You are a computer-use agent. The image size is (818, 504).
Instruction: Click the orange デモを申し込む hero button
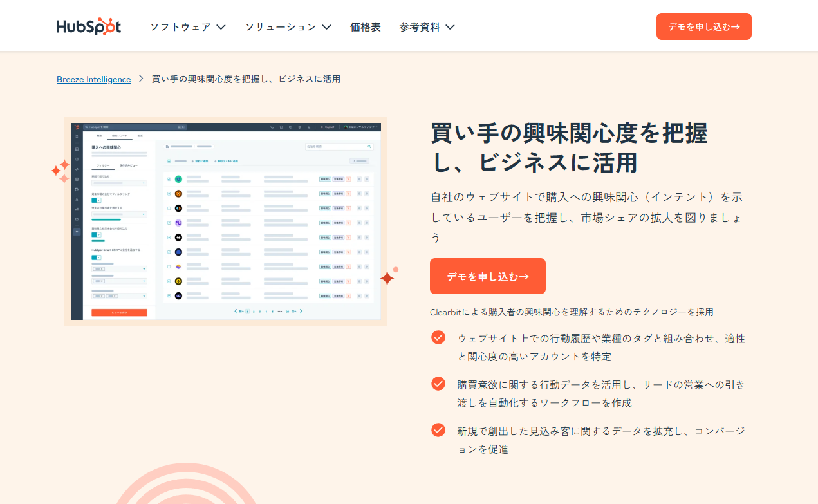(x=487, y=275)
